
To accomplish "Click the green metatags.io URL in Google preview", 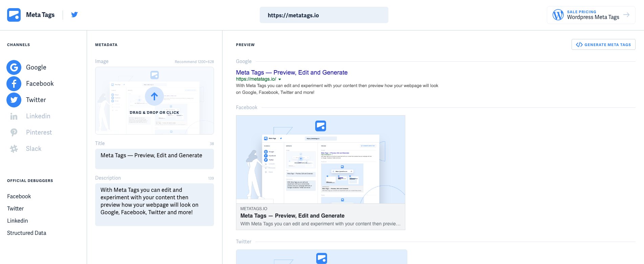I will point(256,79).
